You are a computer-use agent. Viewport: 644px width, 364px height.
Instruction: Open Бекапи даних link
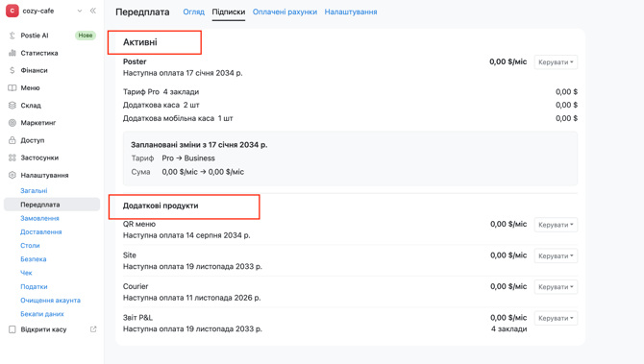pos(42,314)
